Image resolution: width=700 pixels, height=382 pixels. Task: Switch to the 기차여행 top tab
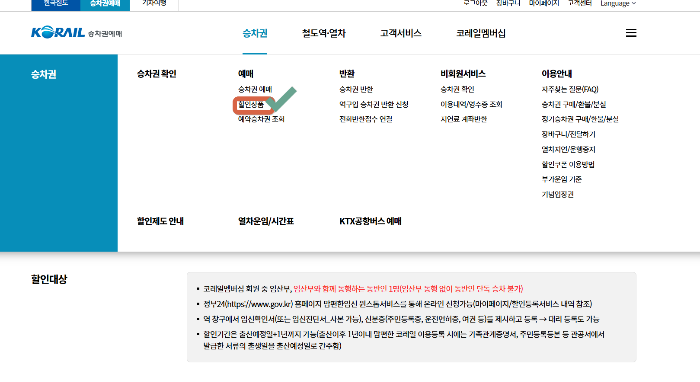[x=154, y=4]
